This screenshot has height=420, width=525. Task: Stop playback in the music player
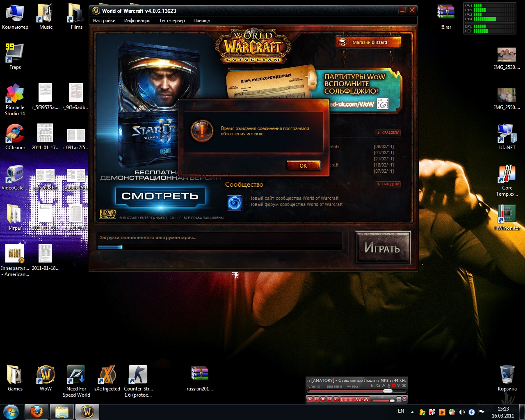point(323,399)
